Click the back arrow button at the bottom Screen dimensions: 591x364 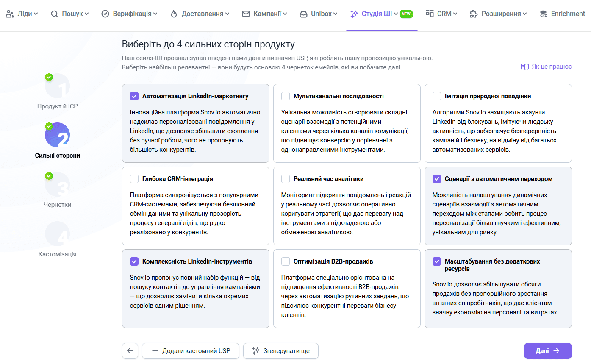[130, 351]
